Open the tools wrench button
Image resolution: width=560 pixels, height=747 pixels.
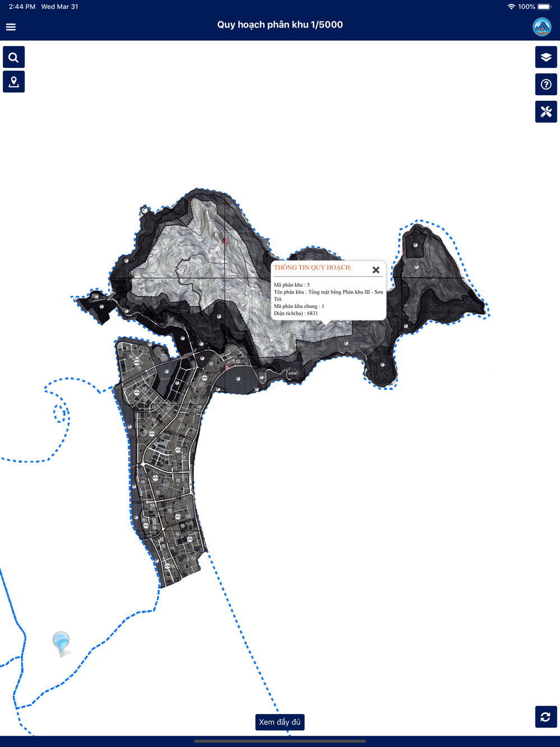546,112
